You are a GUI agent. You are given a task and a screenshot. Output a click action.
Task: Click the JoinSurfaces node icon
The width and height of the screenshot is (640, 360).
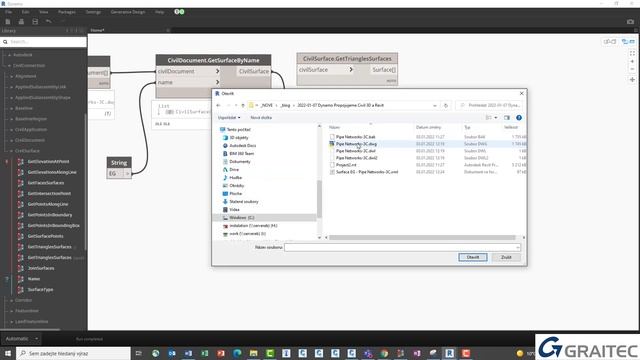click(20, 268)
